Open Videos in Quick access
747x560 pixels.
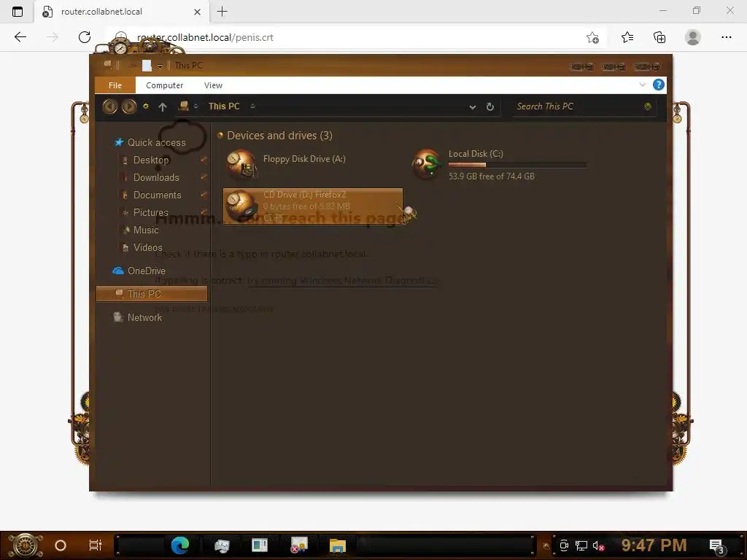(x=147, y=248)
